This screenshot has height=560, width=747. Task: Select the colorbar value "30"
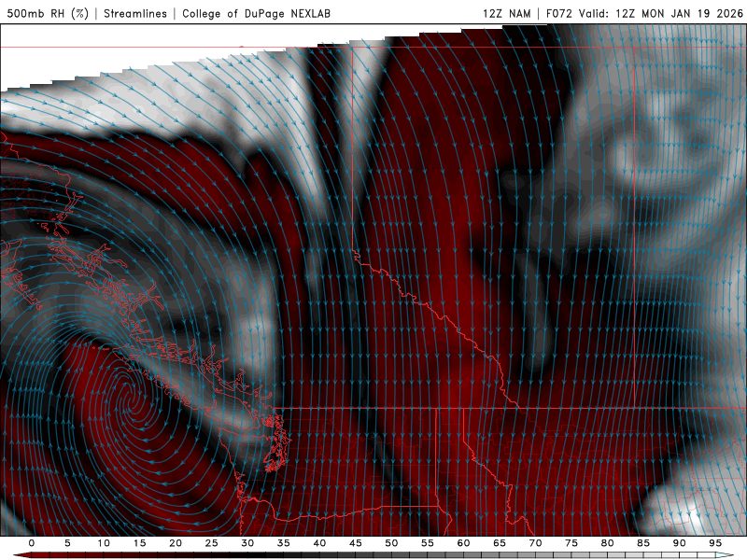pyautogui.click(x=247, y=543)
